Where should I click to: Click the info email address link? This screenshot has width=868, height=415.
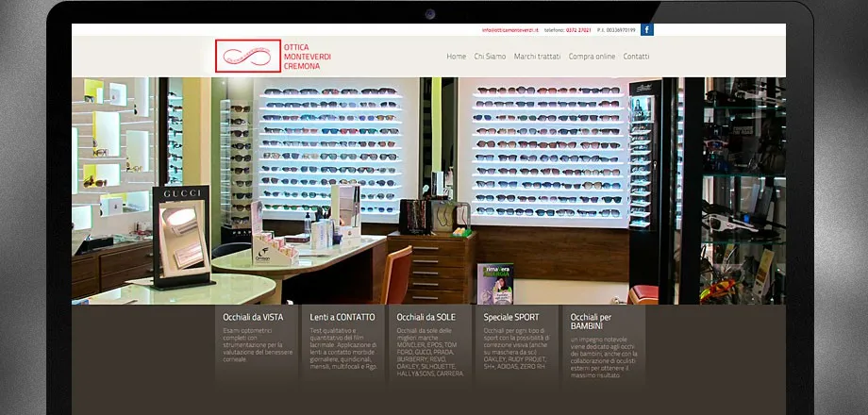pos(509,30)
